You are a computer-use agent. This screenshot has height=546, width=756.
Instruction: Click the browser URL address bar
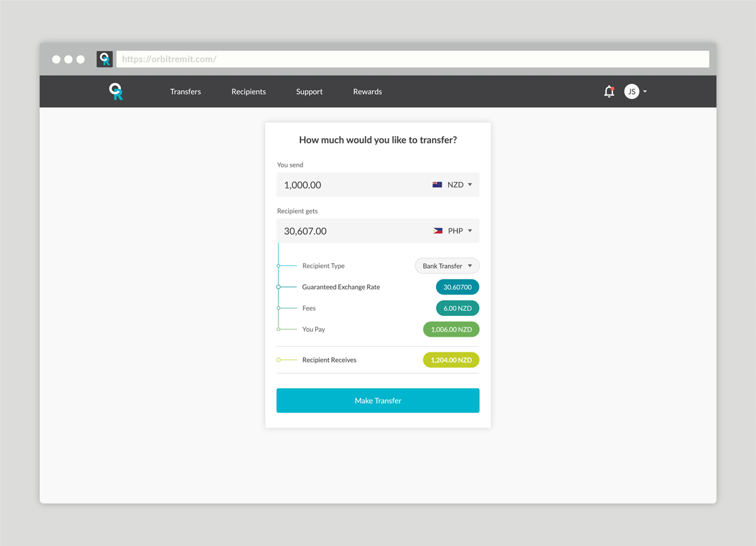tap(413, 59)
